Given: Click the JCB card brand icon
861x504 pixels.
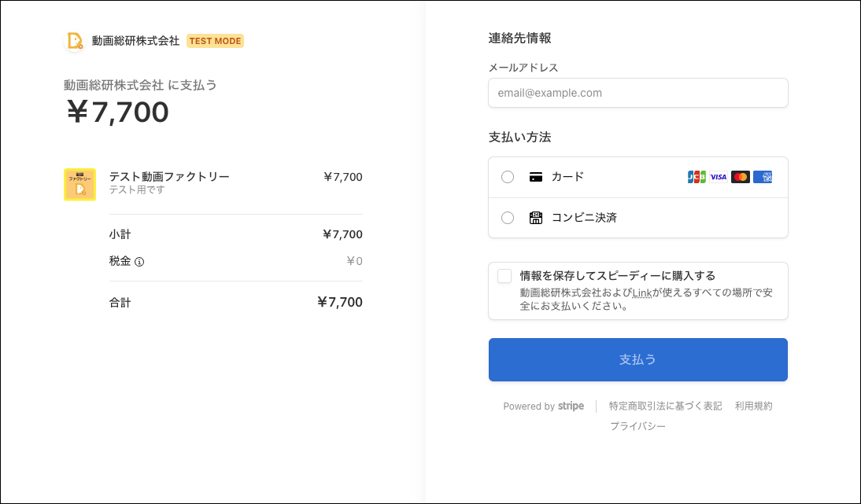Looking at the screenshot, I should click(697, 177).
